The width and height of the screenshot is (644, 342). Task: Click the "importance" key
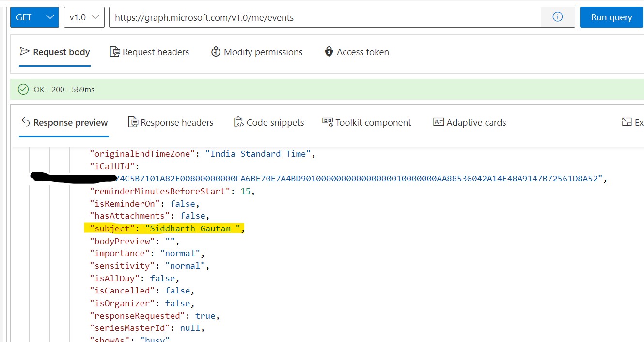[120, 253]
